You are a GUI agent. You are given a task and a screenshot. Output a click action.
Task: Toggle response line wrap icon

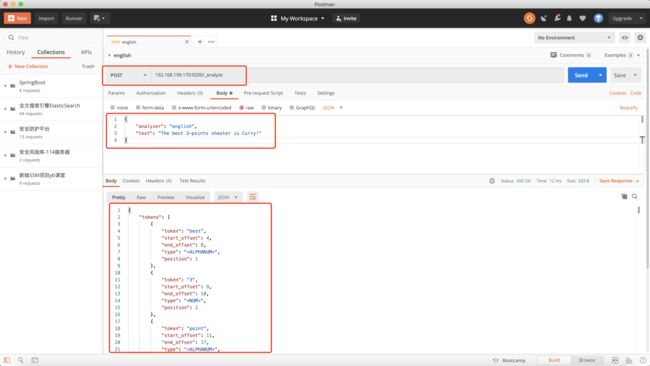252,197
